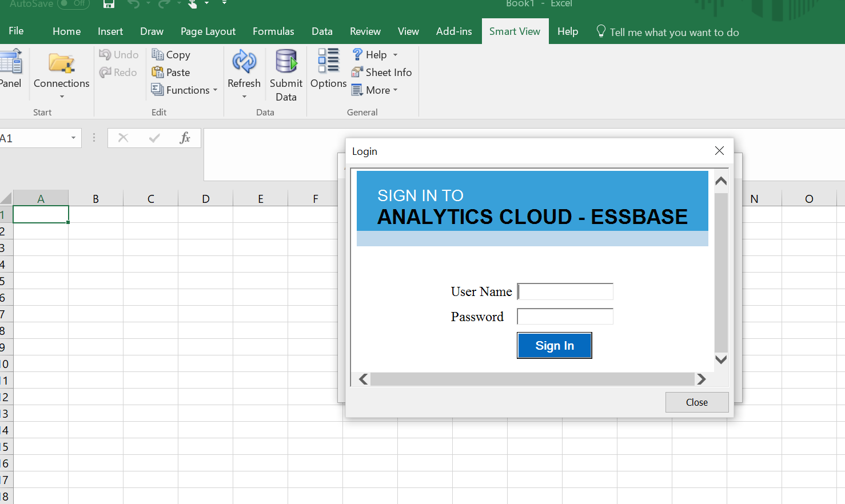Open the Data ribbon tab
This screenshot has height=504, width=845.
click(x=322, y=31)
